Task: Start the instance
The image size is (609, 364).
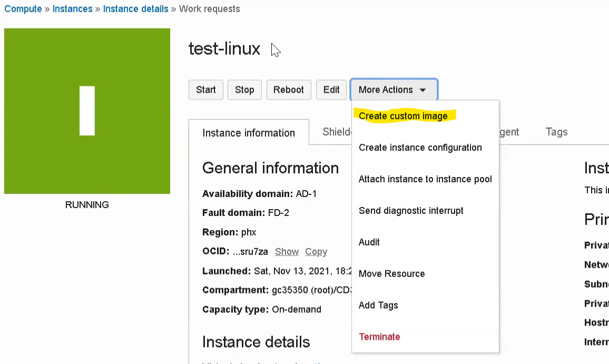Action: tap(205, 90)
